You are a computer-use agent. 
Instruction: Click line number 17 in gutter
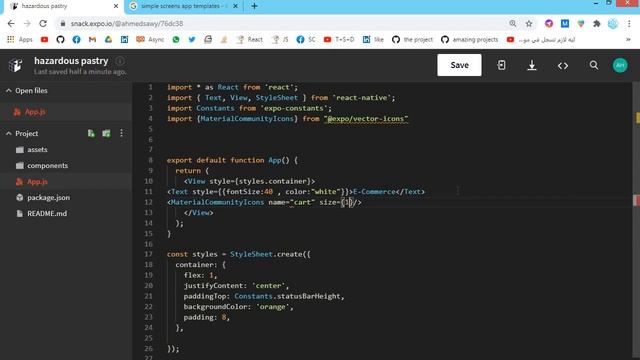tap(148, 254)
